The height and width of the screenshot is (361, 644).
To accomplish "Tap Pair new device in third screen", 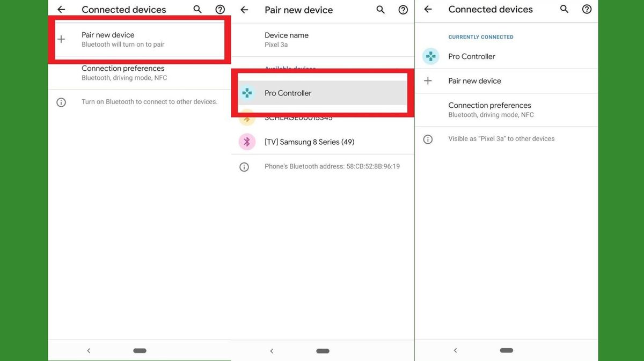I will pos(506,81).
